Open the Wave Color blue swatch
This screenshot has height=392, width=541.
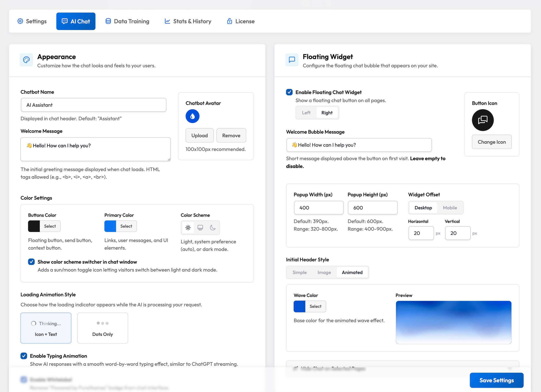(299, 306)
